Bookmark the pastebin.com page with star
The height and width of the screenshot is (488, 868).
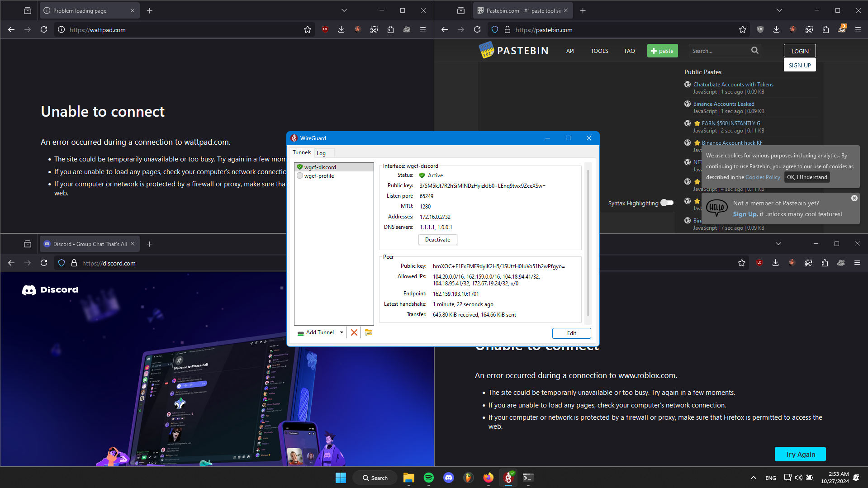pos(742,30)
